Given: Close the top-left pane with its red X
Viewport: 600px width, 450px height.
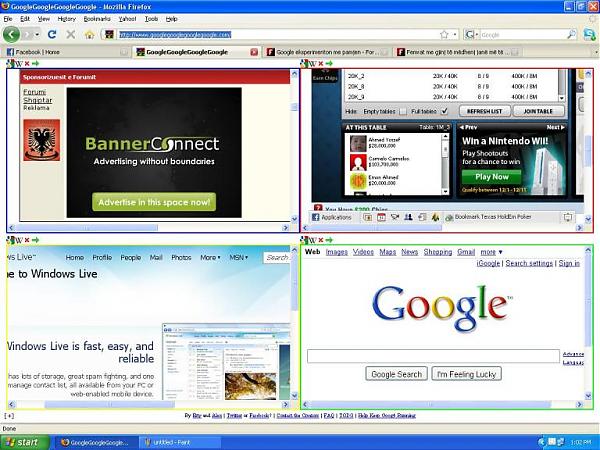Looking at the screenshot, I should (x=27, y=63).
